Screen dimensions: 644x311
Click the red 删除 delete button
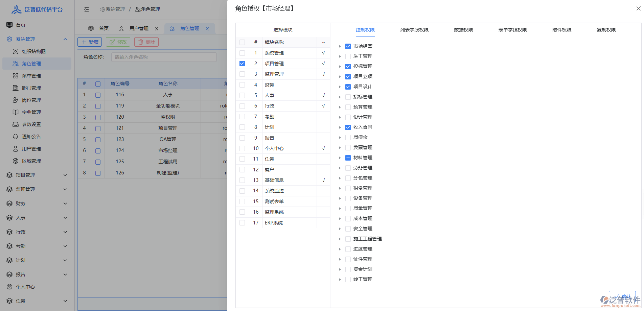pos(146,42)
